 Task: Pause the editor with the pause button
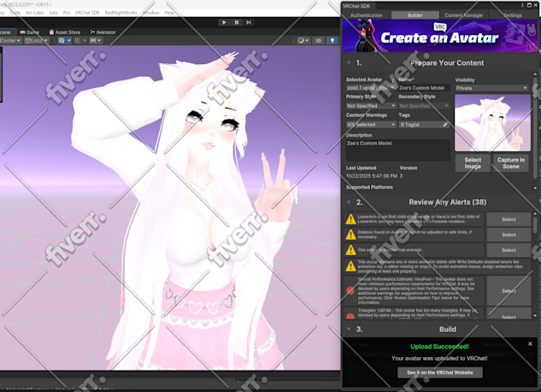[237, 22]
